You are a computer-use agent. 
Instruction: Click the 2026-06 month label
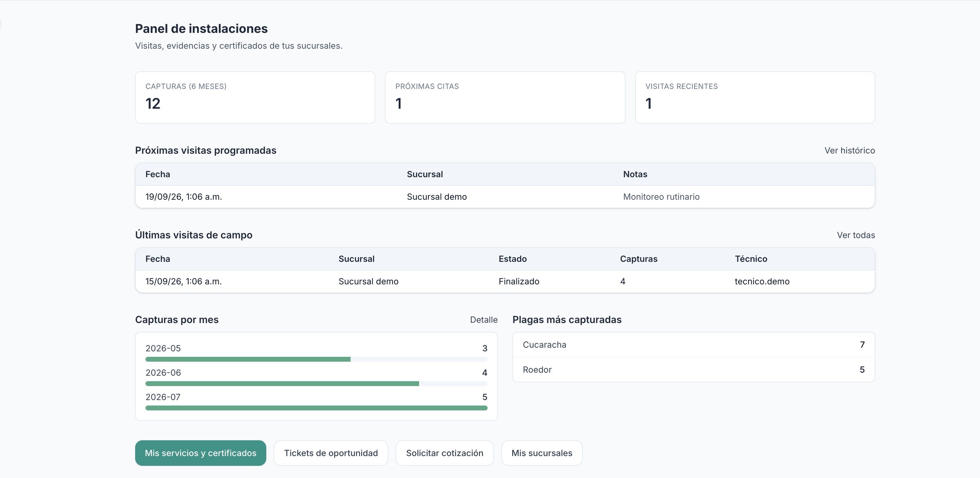coord(163,373)
